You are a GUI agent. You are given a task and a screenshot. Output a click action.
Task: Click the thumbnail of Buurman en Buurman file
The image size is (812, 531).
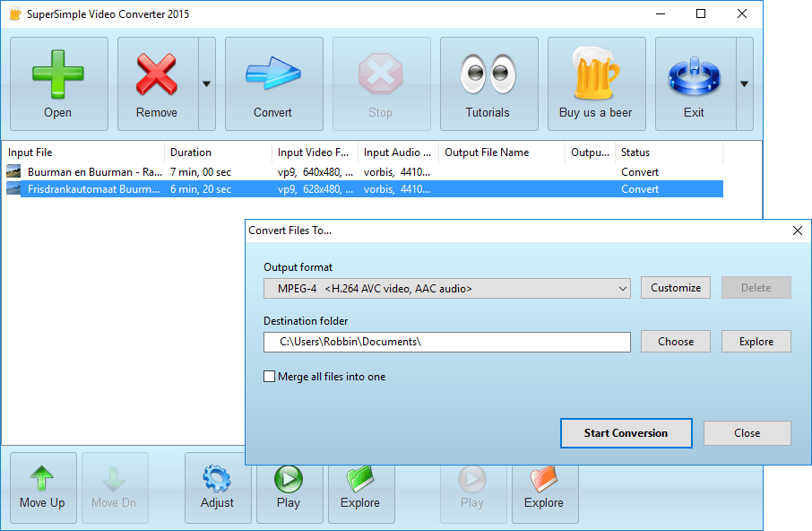click(x=13, y=171)
